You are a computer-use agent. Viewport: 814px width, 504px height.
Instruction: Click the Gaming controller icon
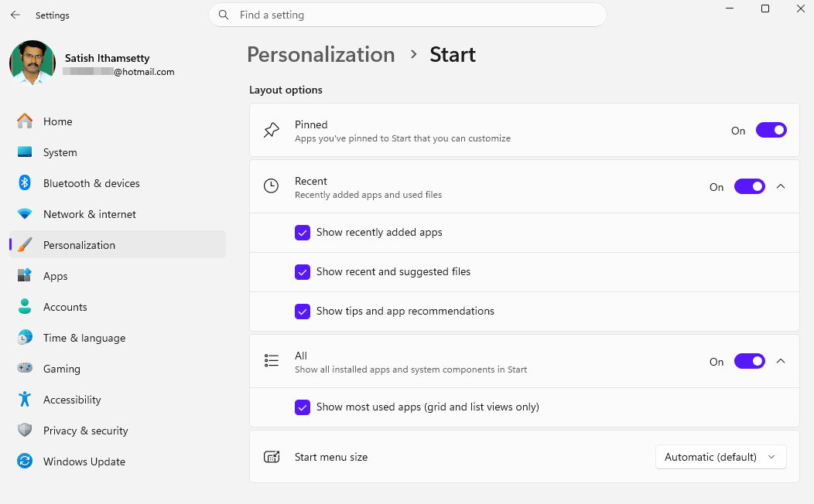click(x=25, y=368)
